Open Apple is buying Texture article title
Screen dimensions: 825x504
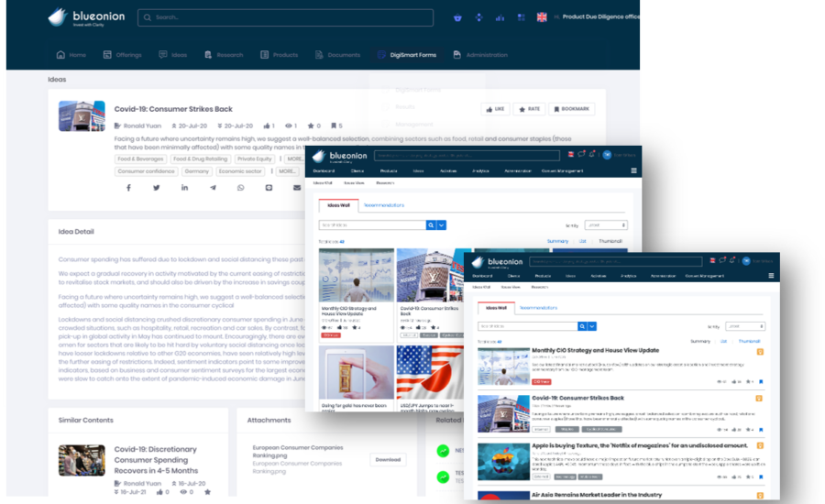point(639,445)
